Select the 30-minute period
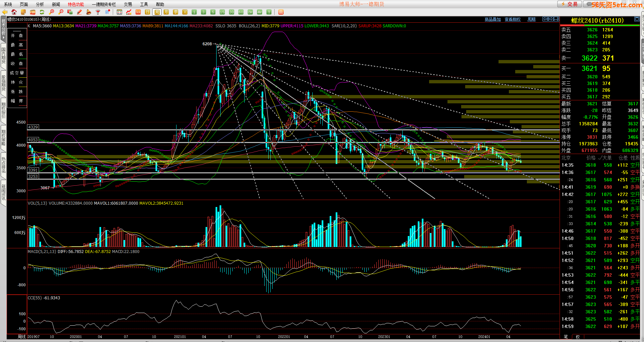Screen dimensions: 644x342 coord(232,12)
